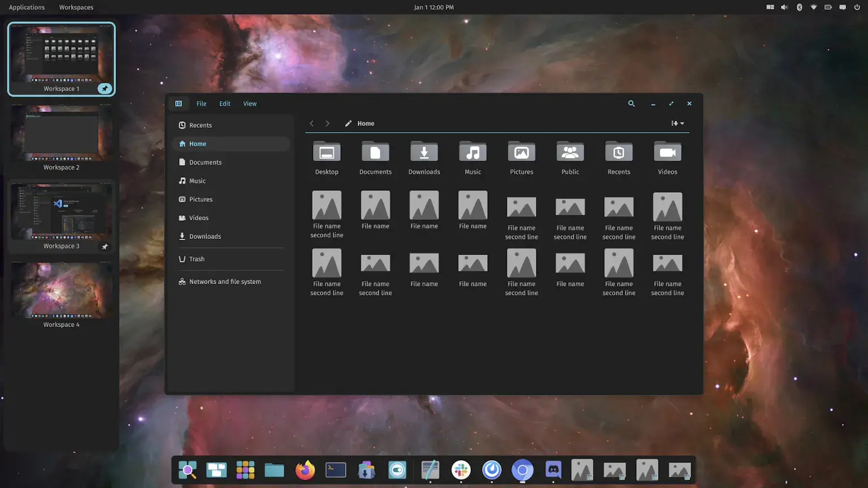Navigate forward using the forward arrow
Viewport: 868px width, 488px height.
[328, 123]
